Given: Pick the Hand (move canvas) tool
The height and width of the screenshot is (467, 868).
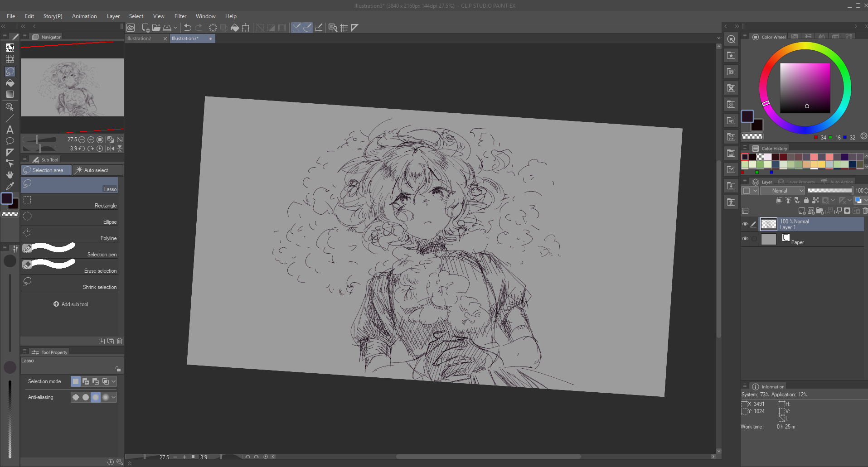Looking at the screenshot, I should point(10,175).
